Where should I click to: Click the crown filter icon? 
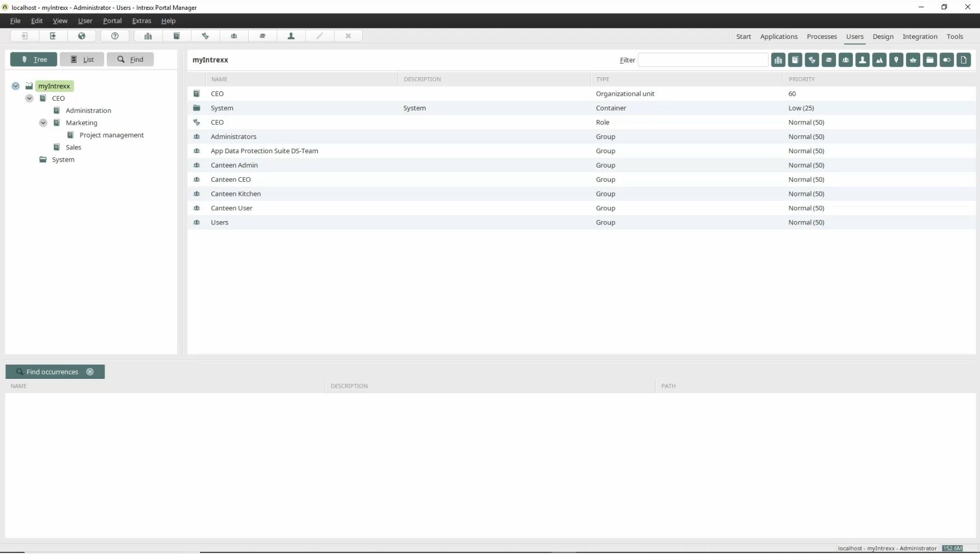tap(913, 60)
